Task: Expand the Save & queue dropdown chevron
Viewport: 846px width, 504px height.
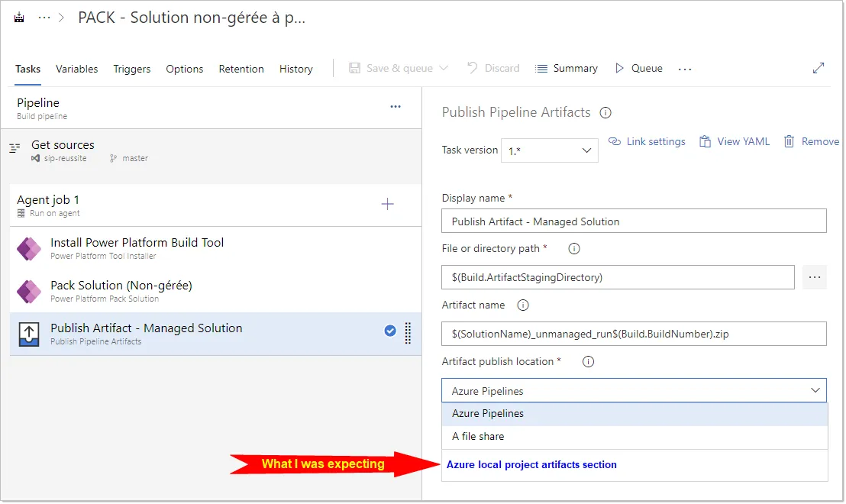Action: pos(444,68)
